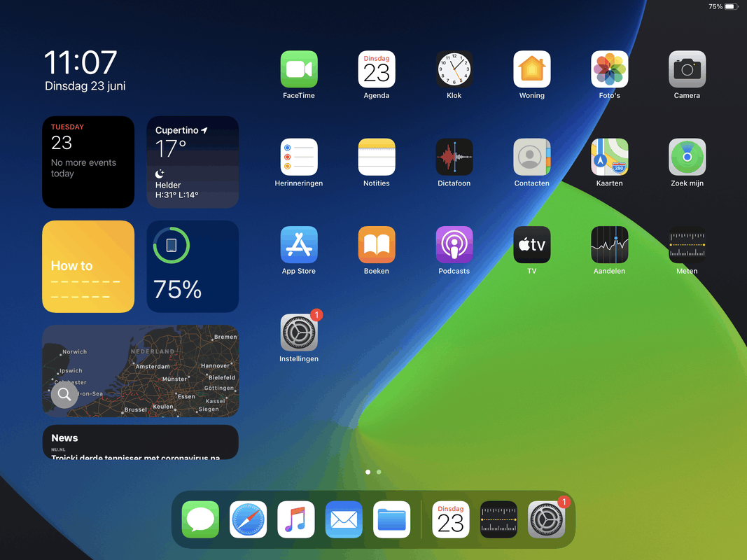
Task: Launch the Zoek mijn app
Action: [x=687, y=157]
